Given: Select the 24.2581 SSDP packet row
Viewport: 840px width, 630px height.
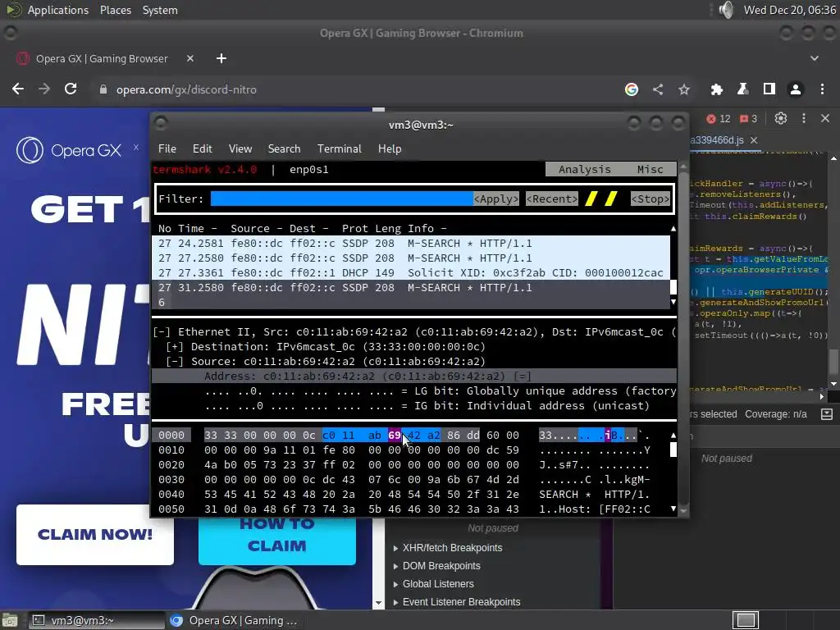Looking at the screenshot, I should tap(411, 243).
